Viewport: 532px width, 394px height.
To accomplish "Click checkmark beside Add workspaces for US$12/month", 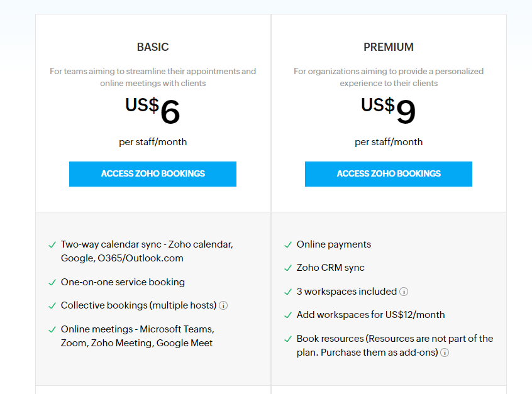I will tap(288, 315).
